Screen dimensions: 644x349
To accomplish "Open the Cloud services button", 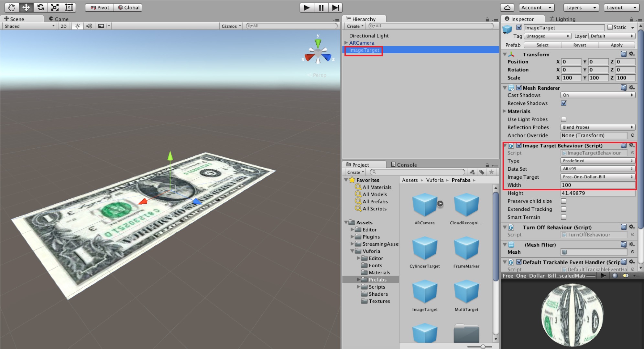I will point(507,7).
